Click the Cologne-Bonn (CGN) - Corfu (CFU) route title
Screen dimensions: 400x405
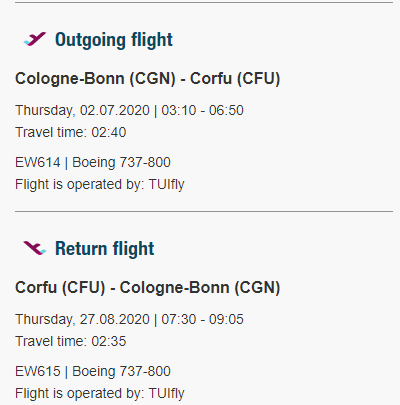tap(147, 79)
